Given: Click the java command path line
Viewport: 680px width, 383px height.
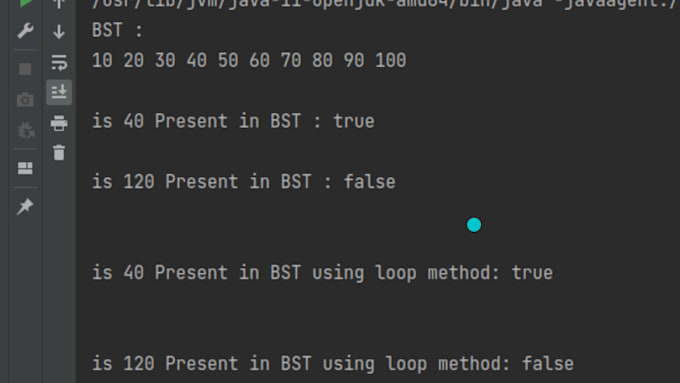Looking at the screenshot, I should 385,4.
